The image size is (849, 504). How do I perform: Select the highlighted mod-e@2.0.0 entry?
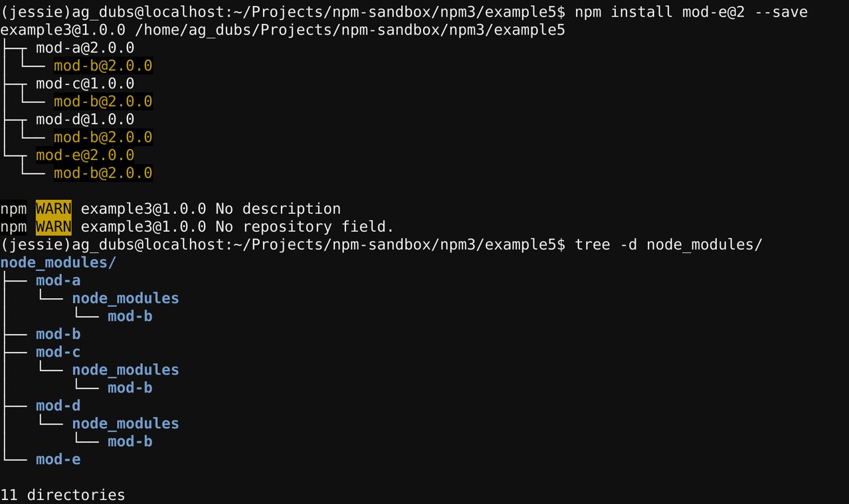click(85, 155)
